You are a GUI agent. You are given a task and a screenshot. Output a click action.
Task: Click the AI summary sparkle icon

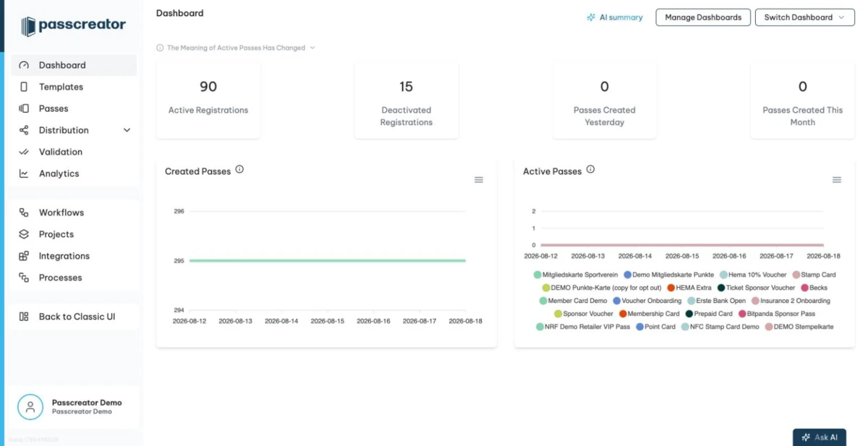(x=591, y=17)
